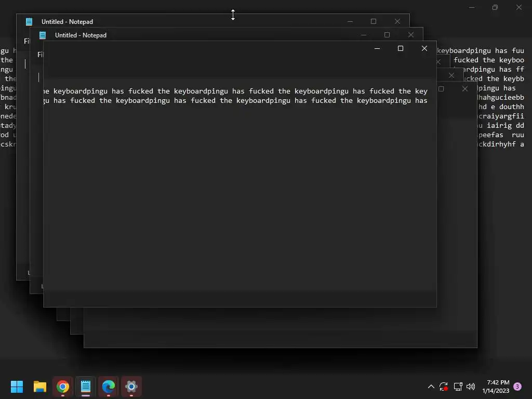
Task: Open the Settings app from the taskbar
Action: pyautogui.click(x=131, y=387)
